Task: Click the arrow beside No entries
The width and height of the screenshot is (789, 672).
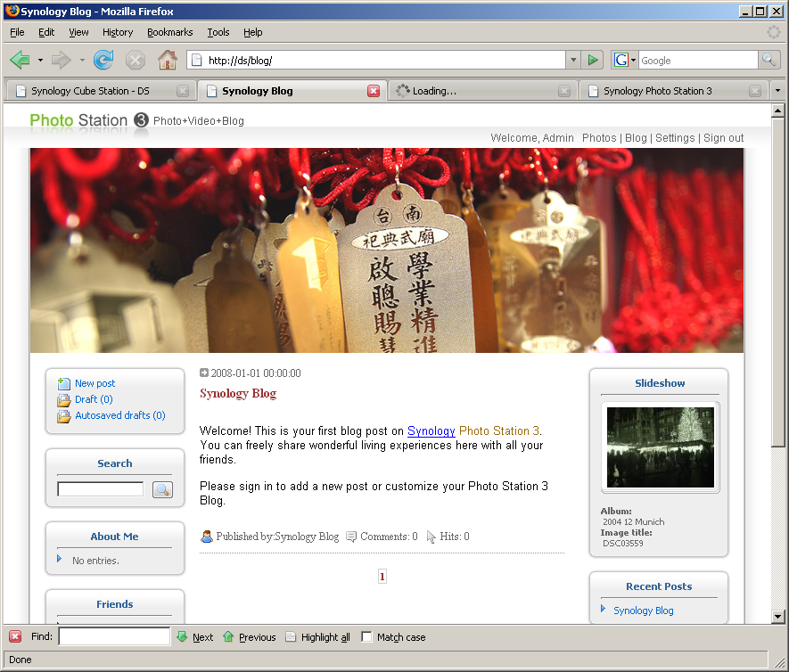Action: click(x=60, y=559)
